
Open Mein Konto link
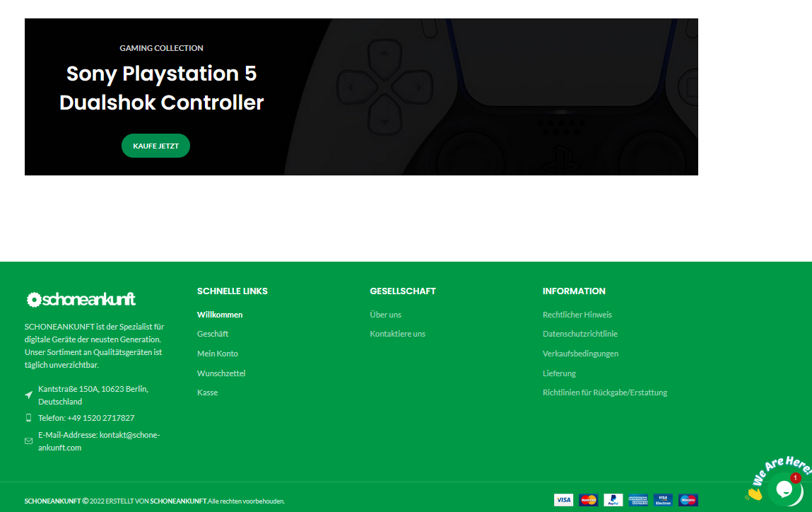tap(218, 354)
